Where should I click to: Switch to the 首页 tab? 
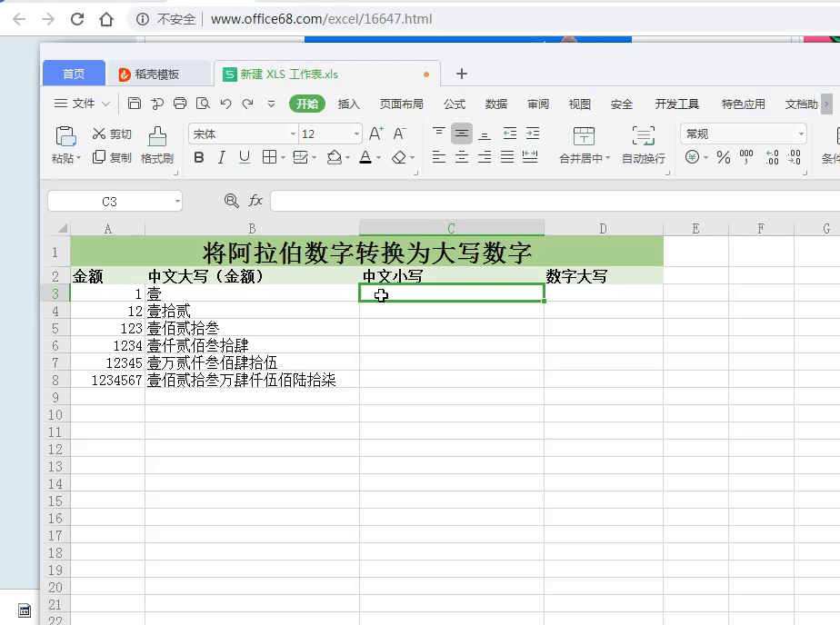pos(74,74)
